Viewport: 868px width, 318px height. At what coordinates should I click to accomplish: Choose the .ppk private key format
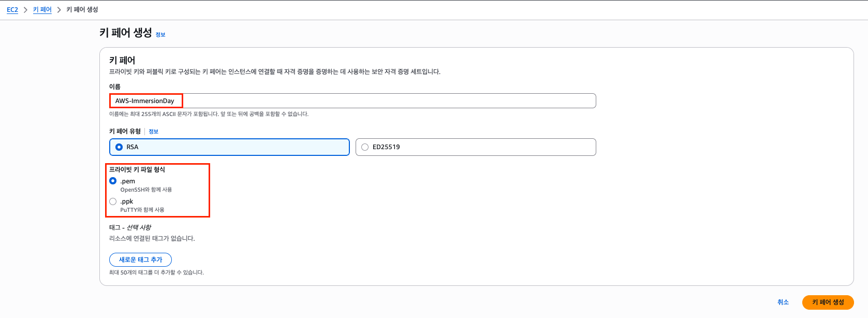click(x=113, y=201)
